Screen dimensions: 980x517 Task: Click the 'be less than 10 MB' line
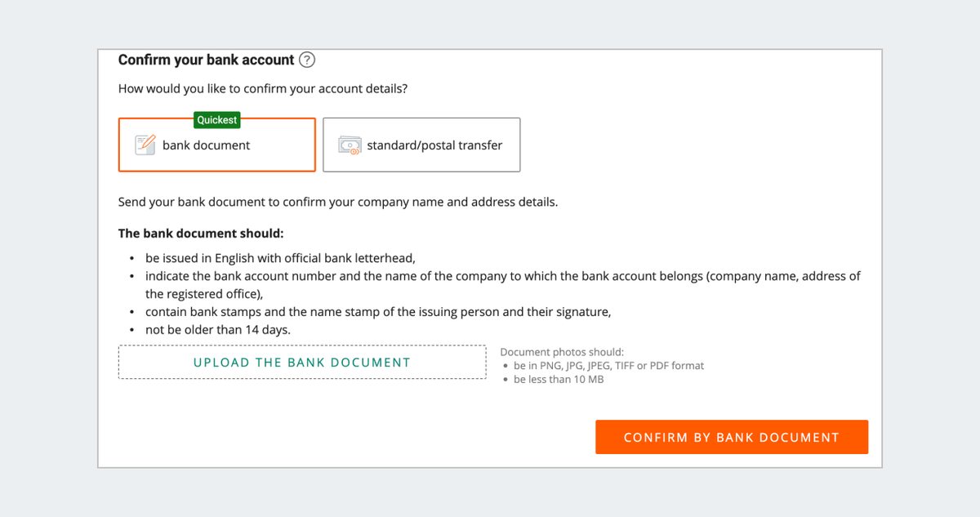(559, 379)
